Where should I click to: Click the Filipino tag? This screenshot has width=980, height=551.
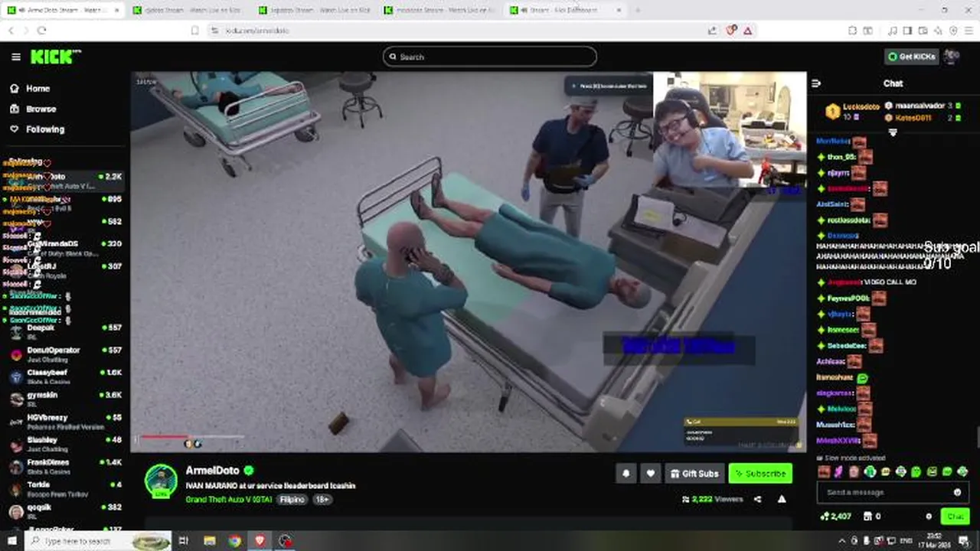292,499
